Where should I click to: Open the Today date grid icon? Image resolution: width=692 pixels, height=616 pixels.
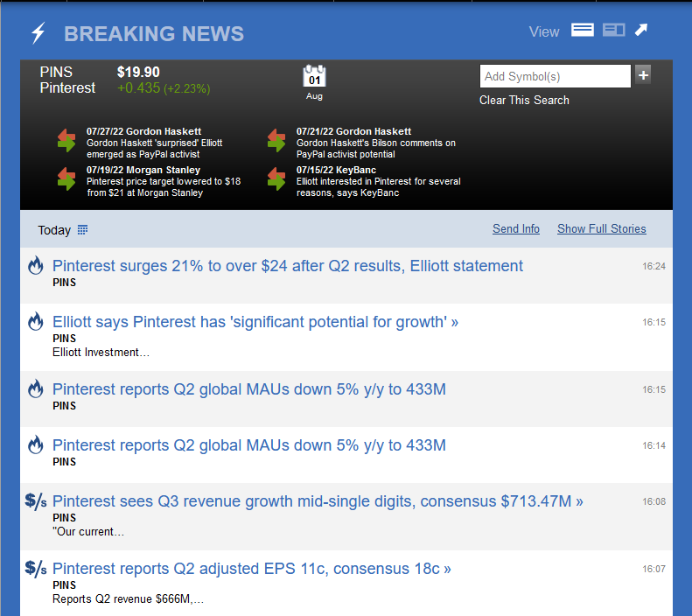(x=82, y=230)
